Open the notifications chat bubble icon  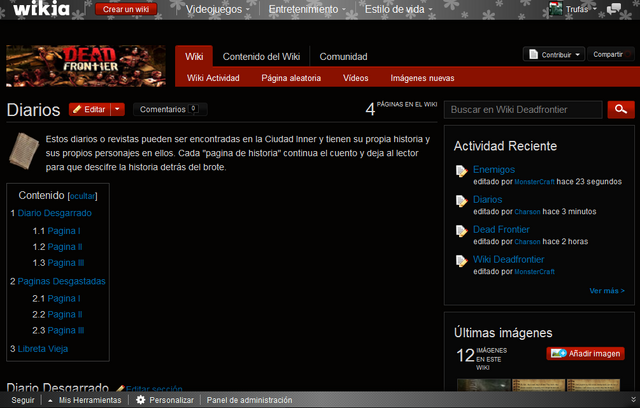click(613, 9)
